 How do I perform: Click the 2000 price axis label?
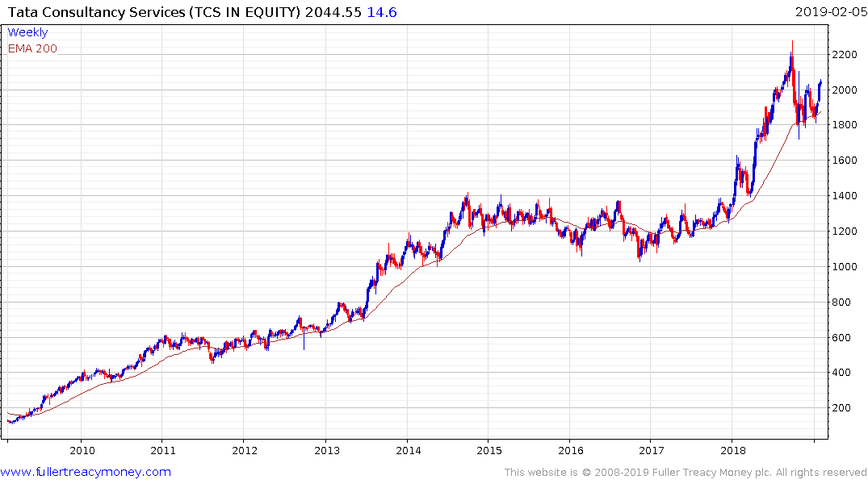point(845,90)
